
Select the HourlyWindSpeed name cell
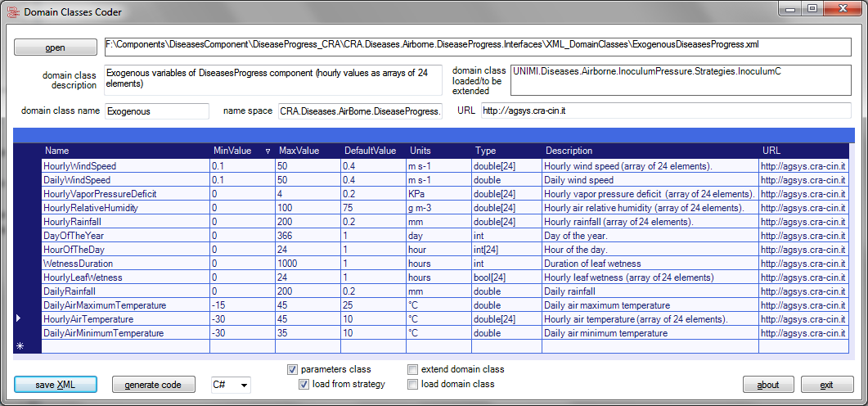pos(126,165)
